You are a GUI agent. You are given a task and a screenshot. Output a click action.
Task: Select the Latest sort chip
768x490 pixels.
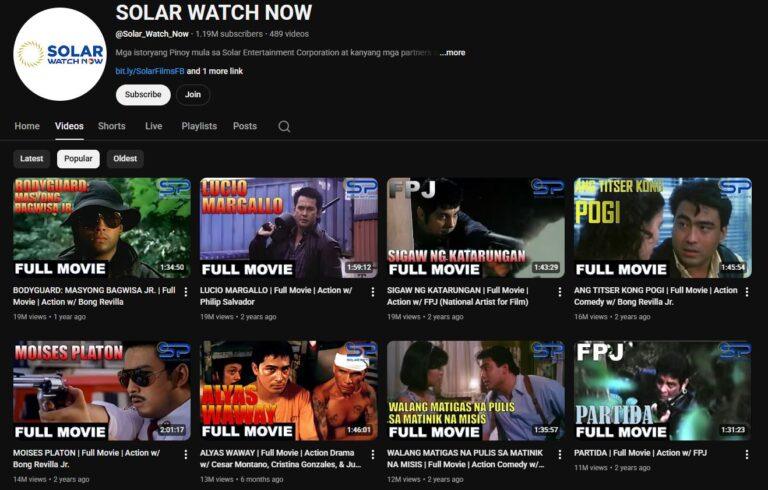31,159
